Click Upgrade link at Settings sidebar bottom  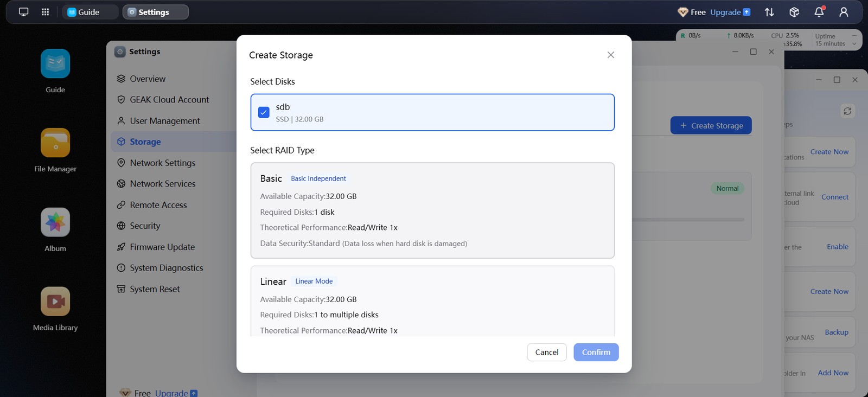(176, 393)
